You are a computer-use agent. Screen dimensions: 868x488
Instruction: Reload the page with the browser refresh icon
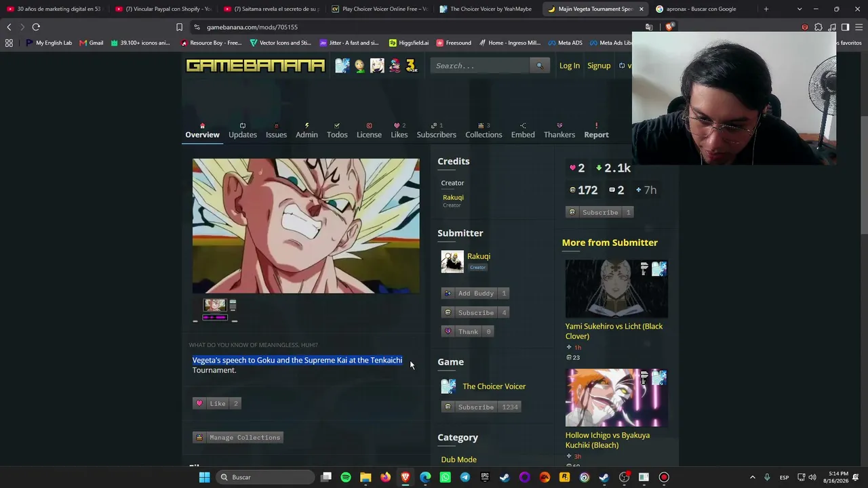[36, 27]
